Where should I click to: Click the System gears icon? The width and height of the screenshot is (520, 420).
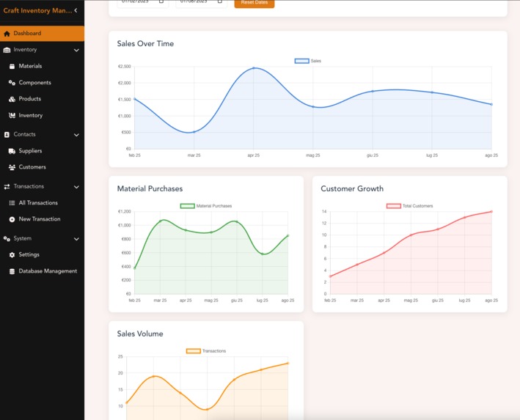point(7,239)
